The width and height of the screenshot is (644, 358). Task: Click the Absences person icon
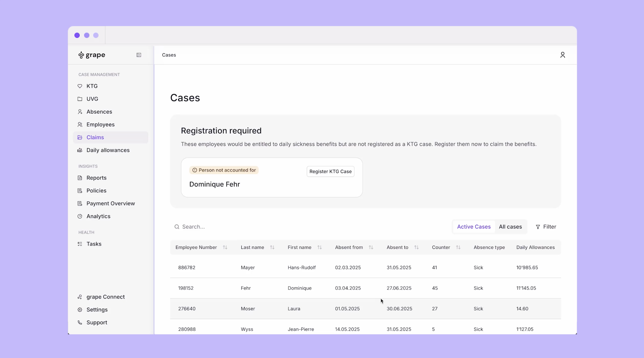pyautogui.click(x=80, y=111)
